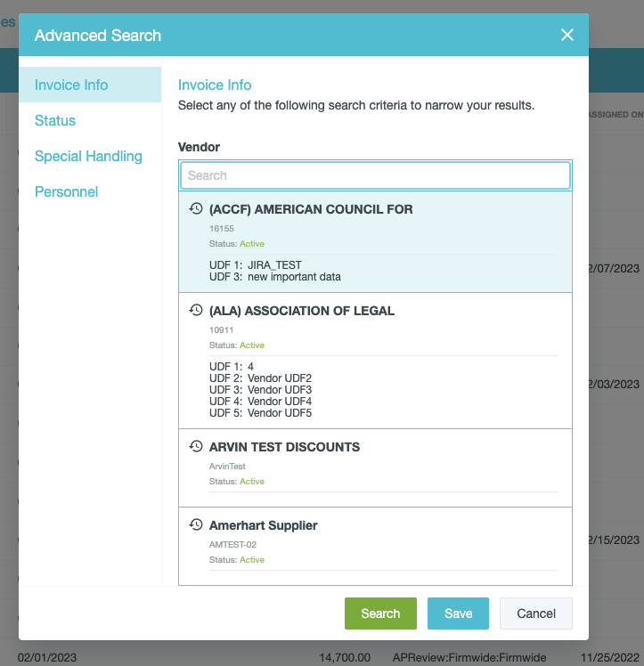This screenshot has width=644, height=666.
Task: Save the search criteria
Action: 458,613
